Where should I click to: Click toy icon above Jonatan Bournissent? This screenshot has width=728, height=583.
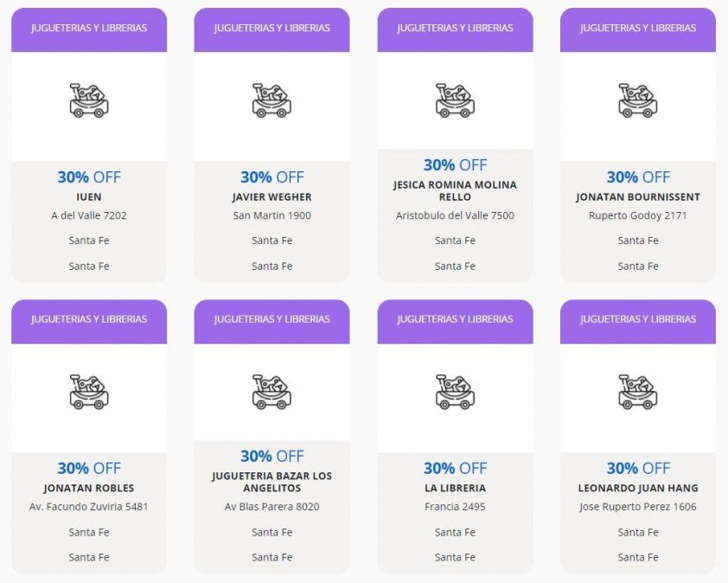coord(638,100)
